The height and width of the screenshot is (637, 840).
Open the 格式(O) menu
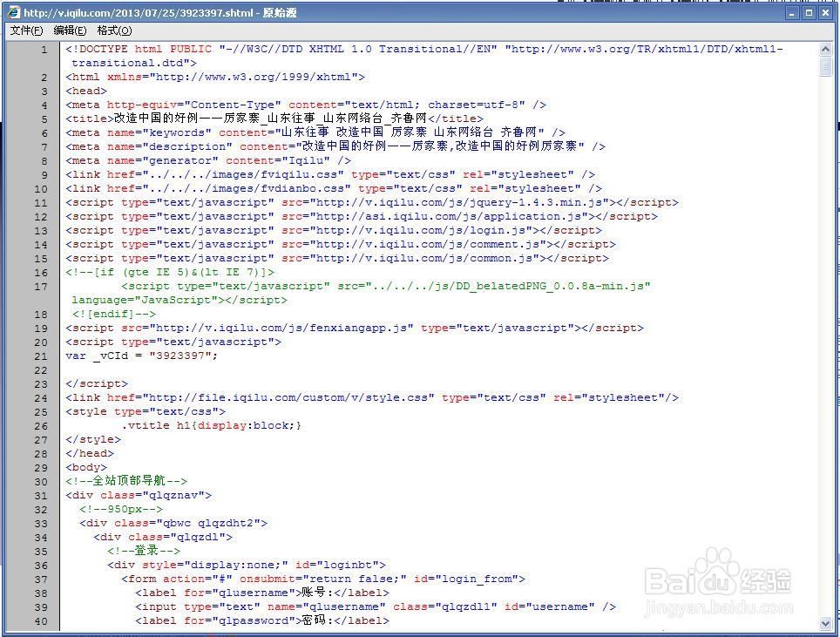pos(114,30)
